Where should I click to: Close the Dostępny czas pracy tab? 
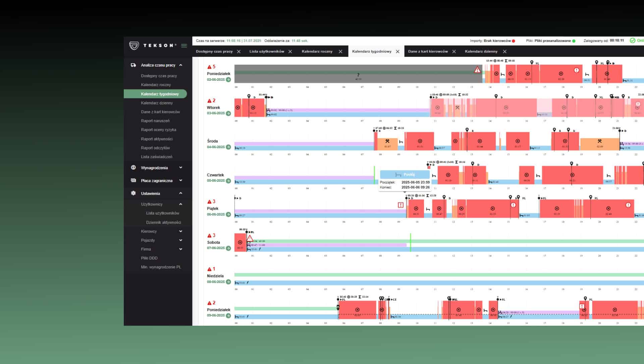(x=239, y=52)
